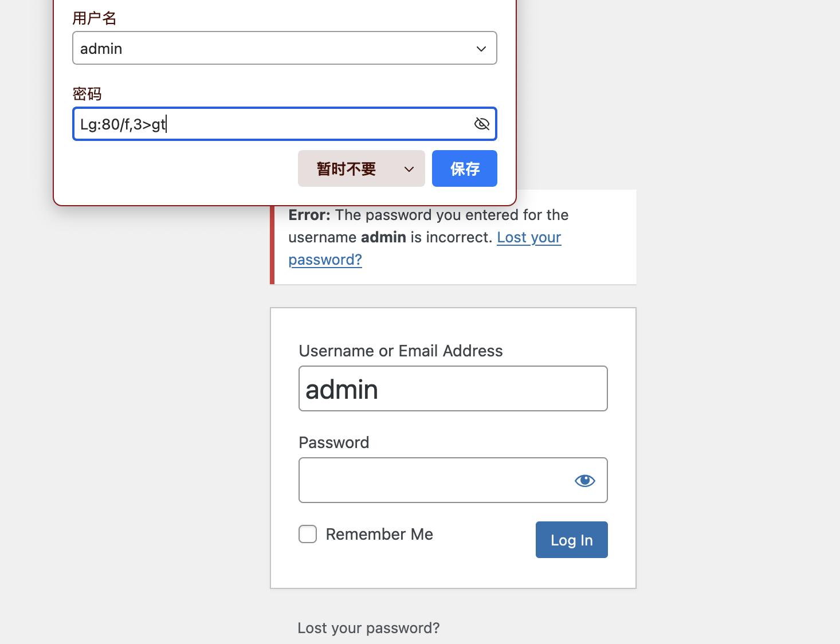Focus the Username or Email Address field
Viewport: 840px width, 644px height.
coord(453,388)
